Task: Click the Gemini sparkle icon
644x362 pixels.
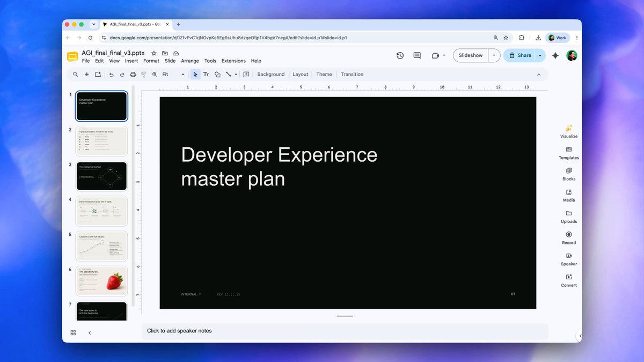Action: [555, 55]
